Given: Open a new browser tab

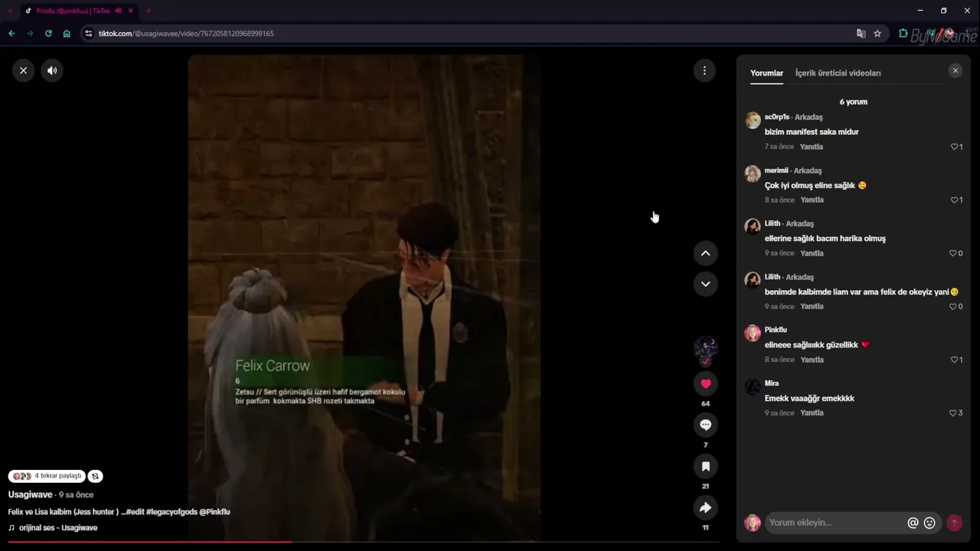Looking at the screenshot, I should coord(149,11).
